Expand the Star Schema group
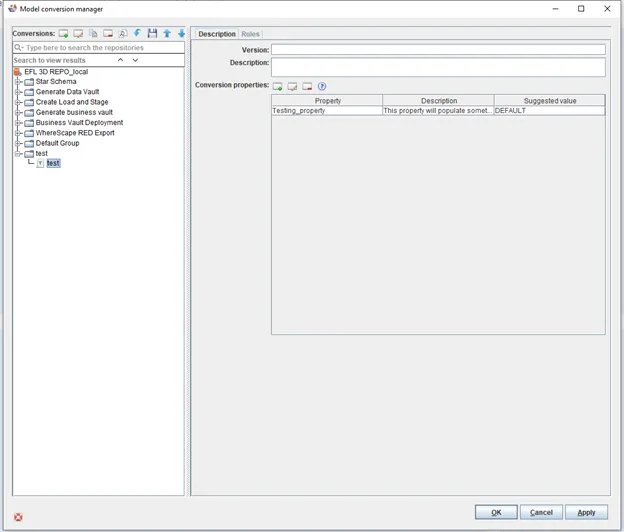The height and width of the screenshot is (532, 624). (17, 82)
